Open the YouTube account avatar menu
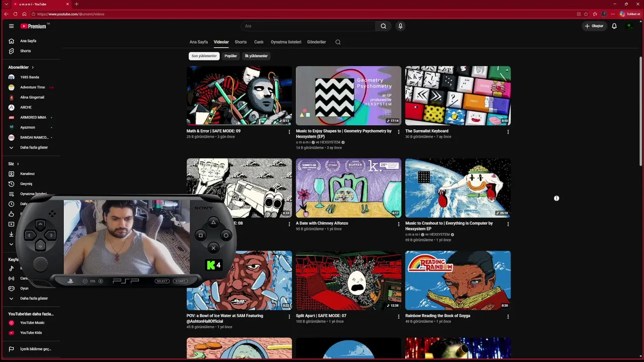Image resolution: width=644 pixels, height=362 pixels. point(629,26)
